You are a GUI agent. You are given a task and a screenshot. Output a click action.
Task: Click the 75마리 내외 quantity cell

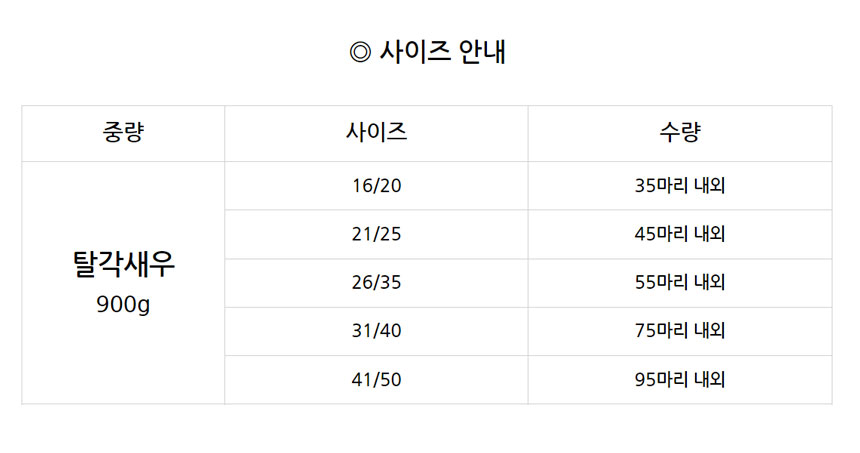tap(680, 331)
